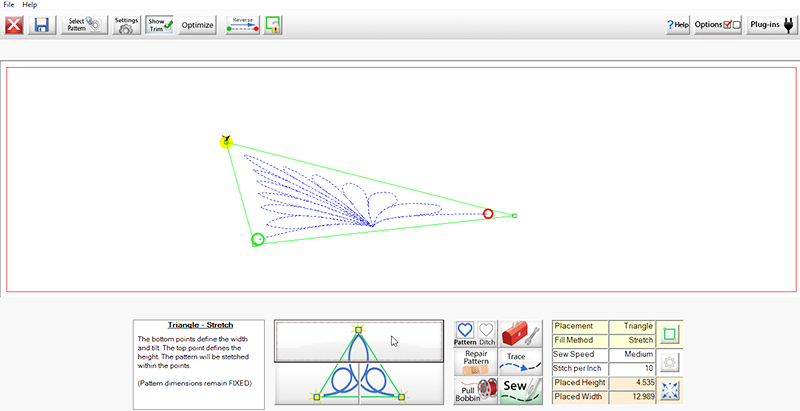Viewport: 800px width, 411px height.
Task: Open the File menu
Action: [x=9, y=5]
